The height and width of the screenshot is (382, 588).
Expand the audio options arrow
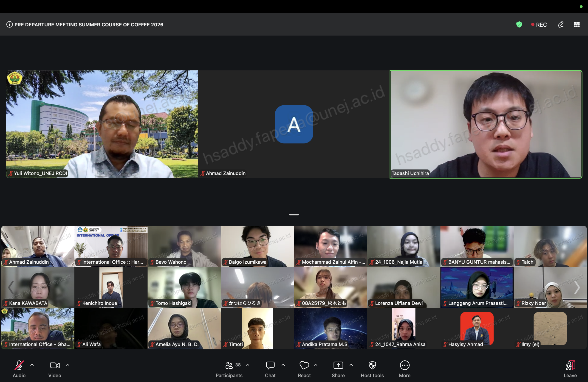coord(32,365)
